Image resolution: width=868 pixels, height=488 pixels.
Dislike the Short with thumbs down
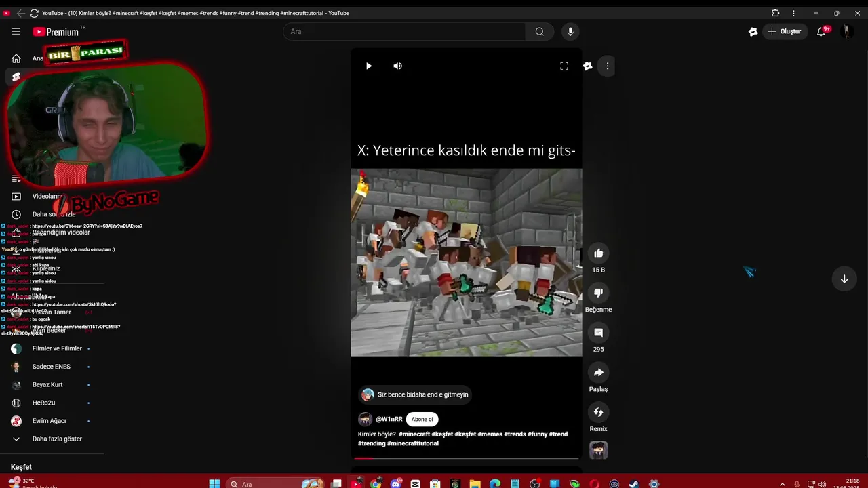coord(599,293)
